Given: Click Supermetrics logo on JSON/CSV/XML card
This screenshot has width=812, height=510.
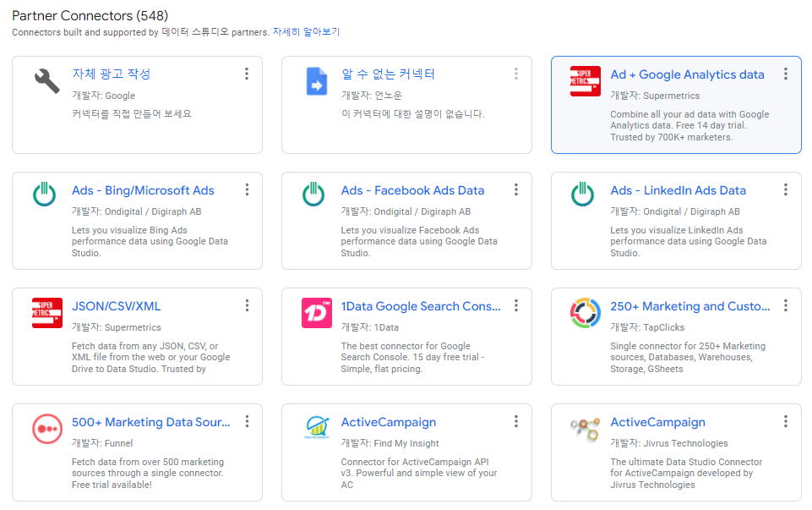Looking at the screenshot, I should pyautogui.click(x=47, y=313).
